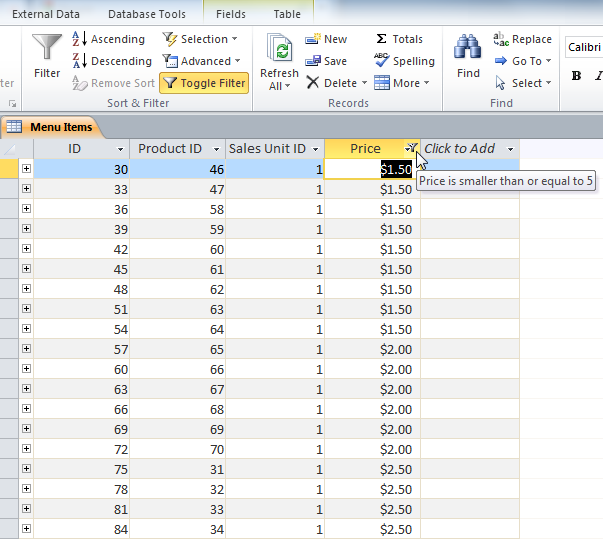Select the ID column header
603x539 pixels.
(75, 148)
